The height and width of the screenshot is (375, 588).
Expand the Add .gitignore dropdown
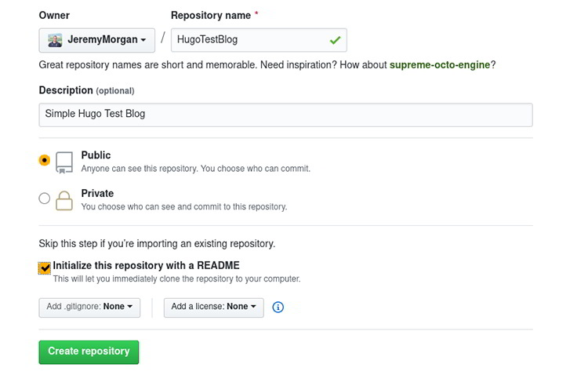pyautogui.click(x=89, y=307)
